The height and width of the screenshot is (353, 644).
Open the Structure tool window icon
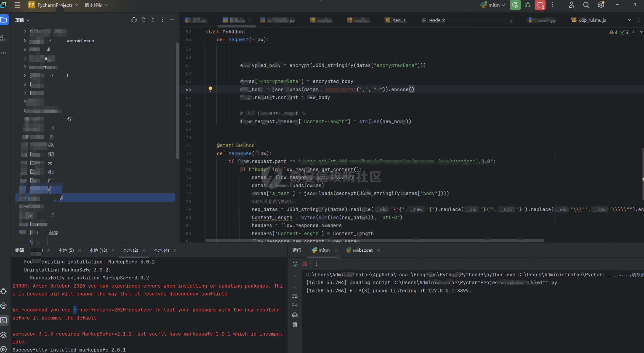[x=4, y=38]
